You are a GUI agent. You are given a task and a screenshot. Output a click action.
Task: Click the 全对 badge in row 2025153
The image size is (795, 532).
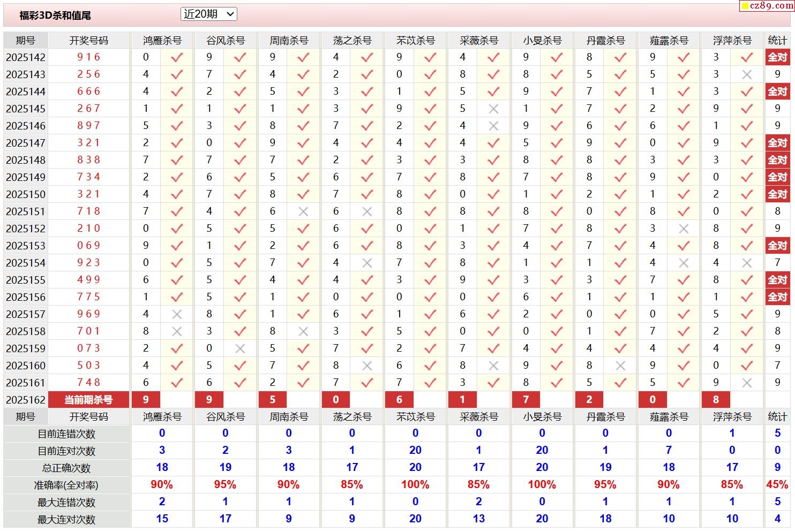(x=777, y=246)
